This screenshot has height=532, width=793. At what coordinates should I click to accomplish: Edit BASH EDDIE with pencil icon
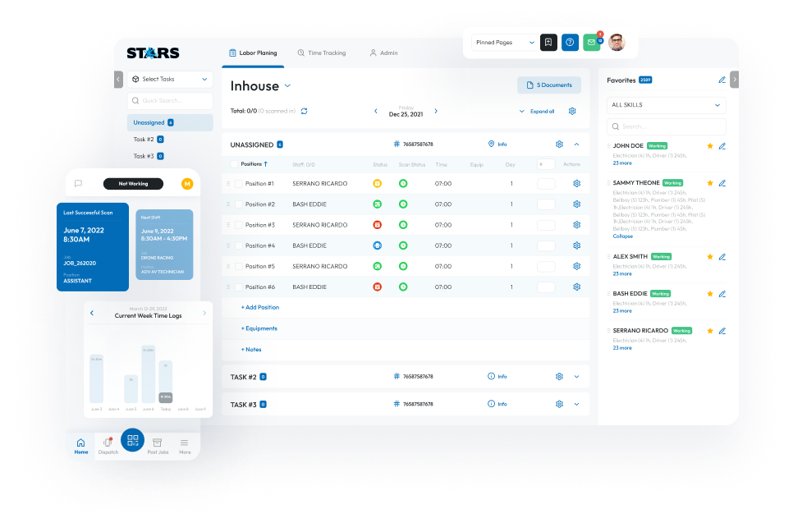(x=722, y=294)
